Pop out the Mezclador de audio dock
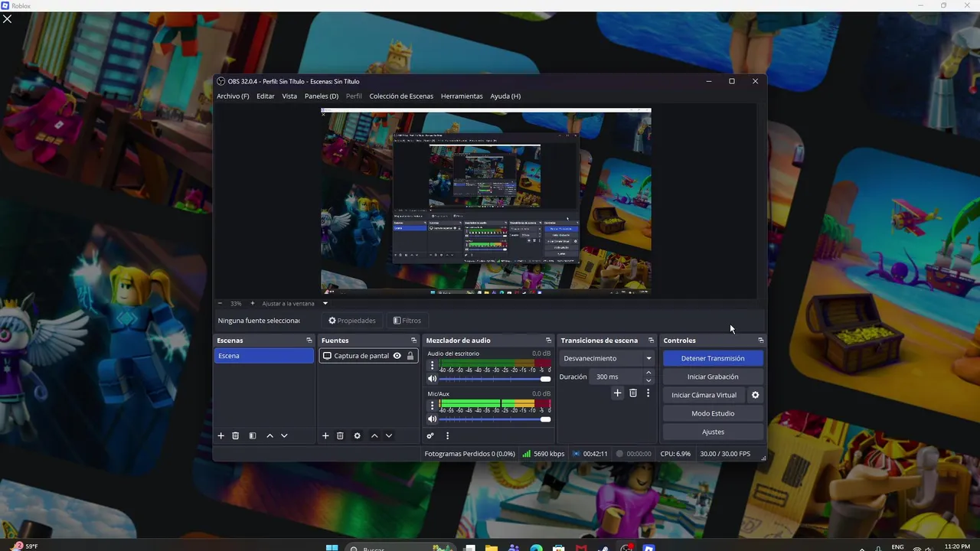This screenshot has height=551, width=980. [x=548, y=341]
